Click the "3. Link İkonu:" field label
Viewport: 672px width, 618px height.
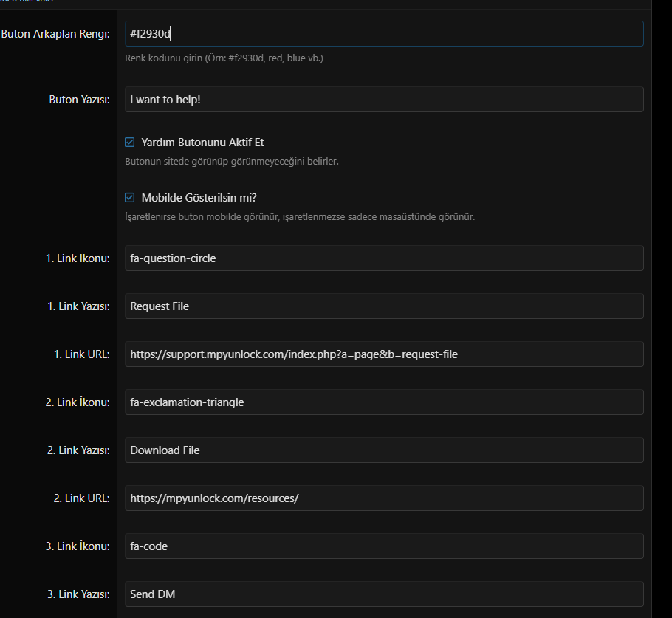(x=78, y=546)
